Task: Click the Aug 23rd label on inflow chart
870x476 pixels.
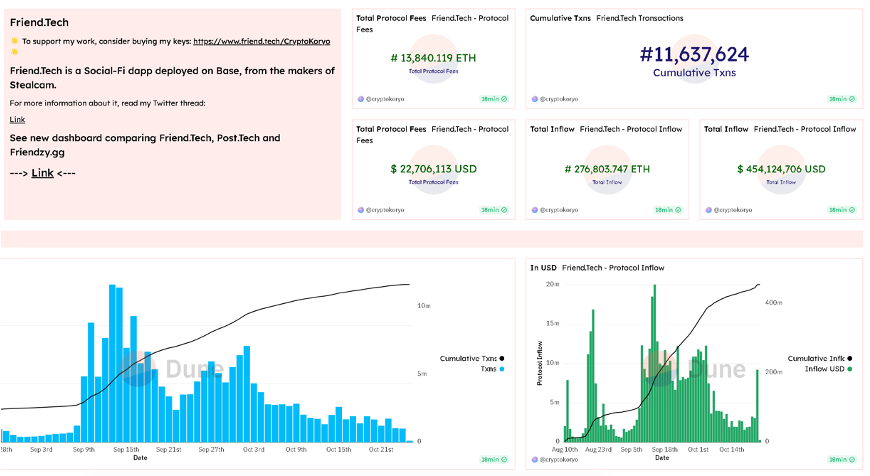Action: [x=598, y=449]
